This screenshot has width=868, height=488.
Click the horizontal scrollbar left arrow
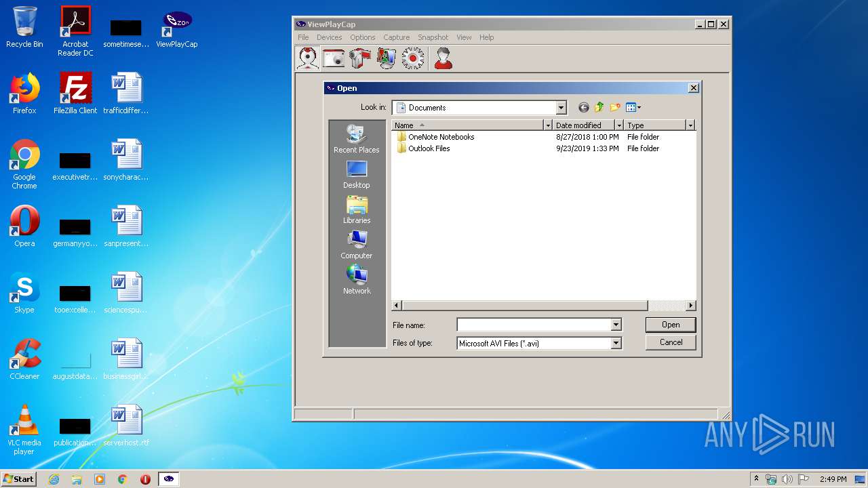[x=397, y=306]
